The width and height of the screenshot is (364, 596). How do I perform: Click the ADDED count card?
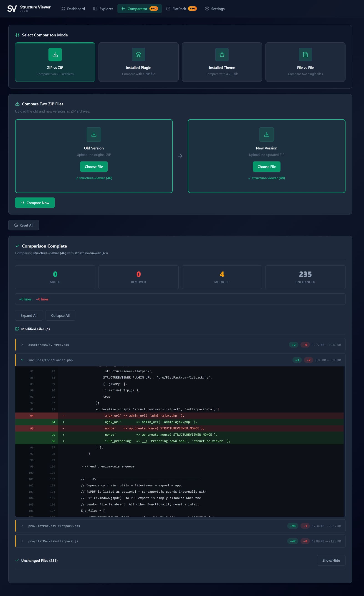coord(55,277)
